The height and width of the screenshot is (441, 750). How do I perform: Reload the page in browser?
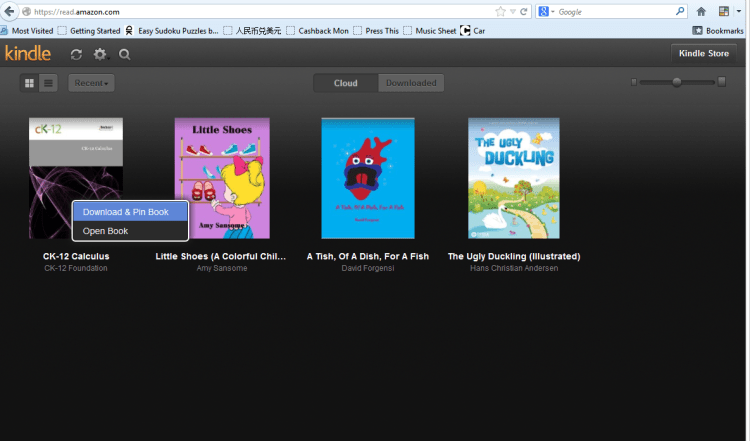pos(524,12)
